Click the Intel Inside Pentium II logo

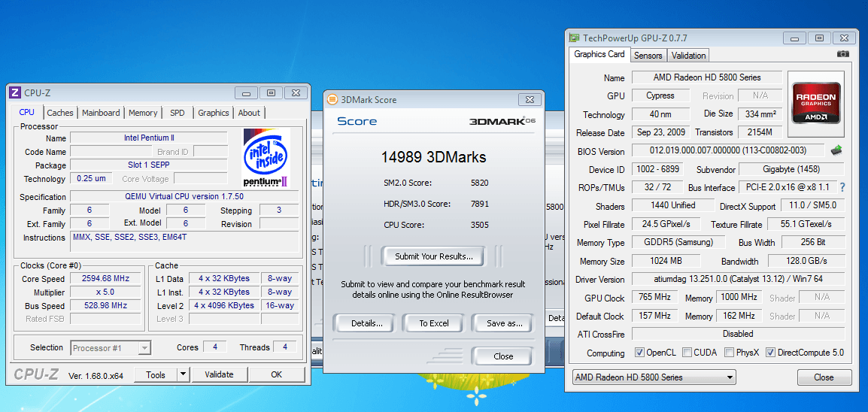click(267, 158)
